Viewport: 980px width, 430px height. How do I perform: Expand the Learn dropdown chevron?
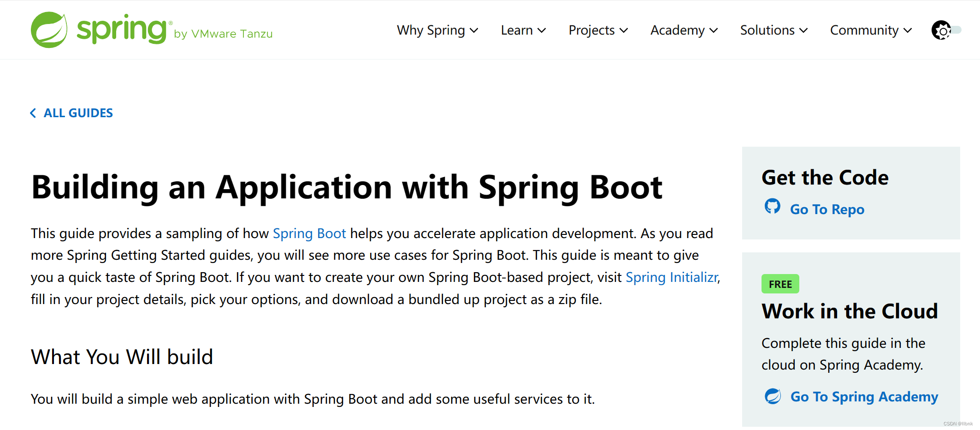pos(542,30)
